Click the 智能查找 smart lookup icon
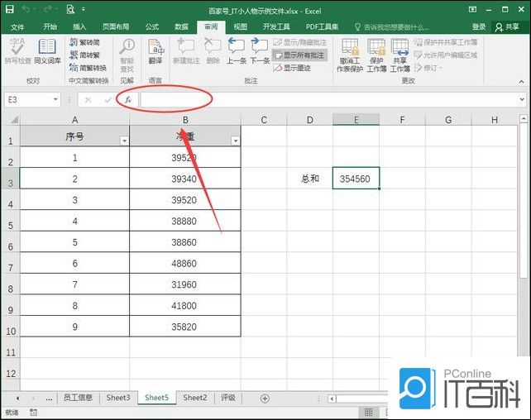This screenshot has height=420, width=531. (x=127, y=51)
